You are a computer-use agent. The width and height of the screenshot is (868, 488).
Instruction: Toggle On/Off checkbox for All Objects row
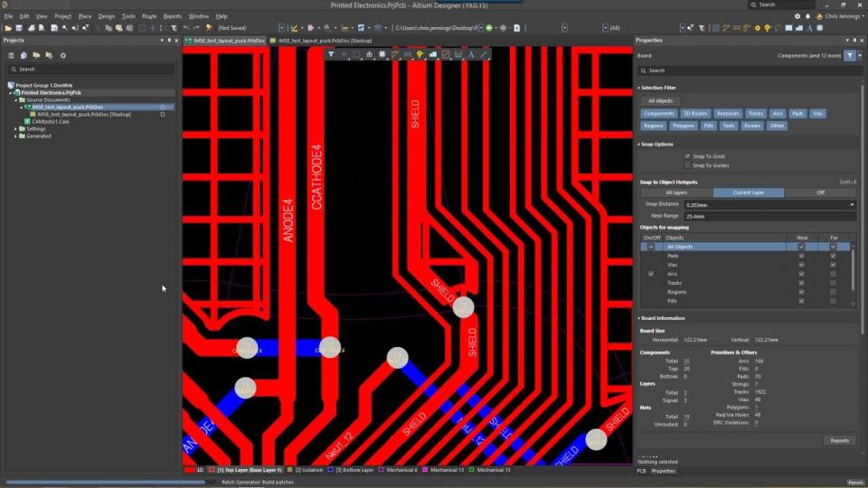[650, 247]
